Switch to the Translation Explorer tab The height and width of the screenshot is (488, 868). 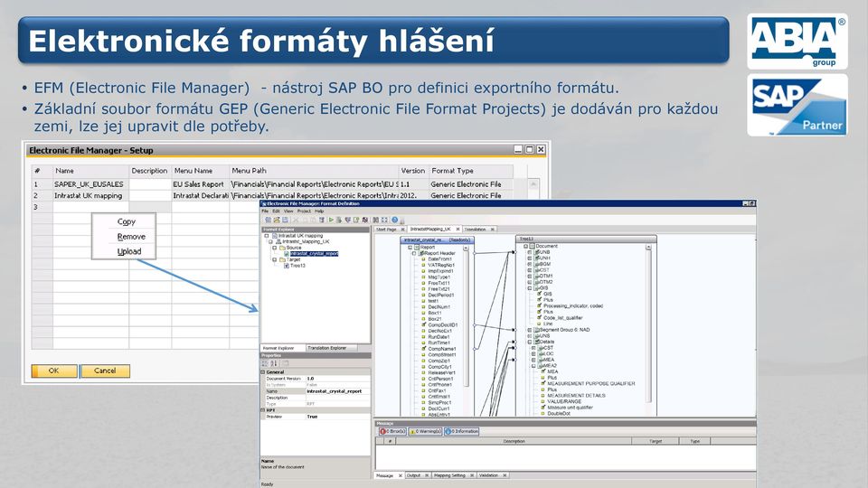[331, 348]
